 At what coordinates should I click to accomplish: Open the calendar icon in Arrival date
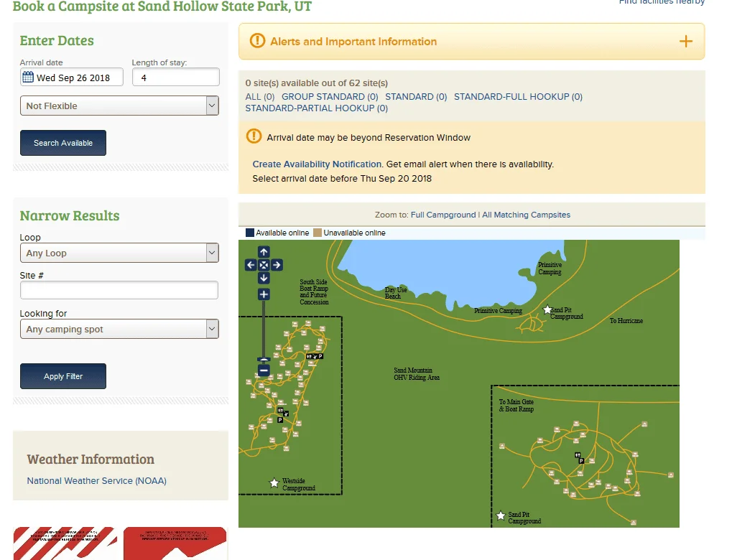pos(28,77)
